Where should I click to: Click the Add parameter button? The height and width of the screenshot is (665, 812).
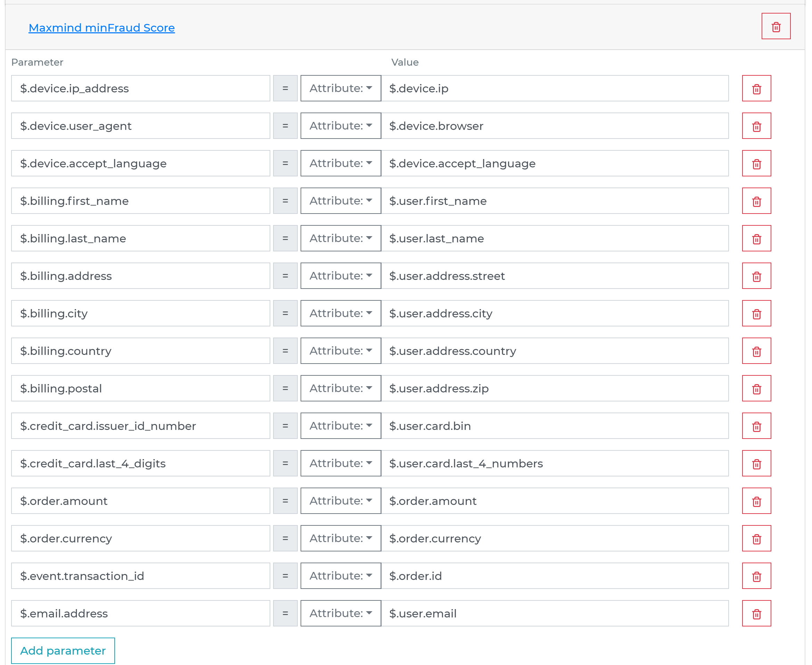pyautogui.click(x=63, y=651)
